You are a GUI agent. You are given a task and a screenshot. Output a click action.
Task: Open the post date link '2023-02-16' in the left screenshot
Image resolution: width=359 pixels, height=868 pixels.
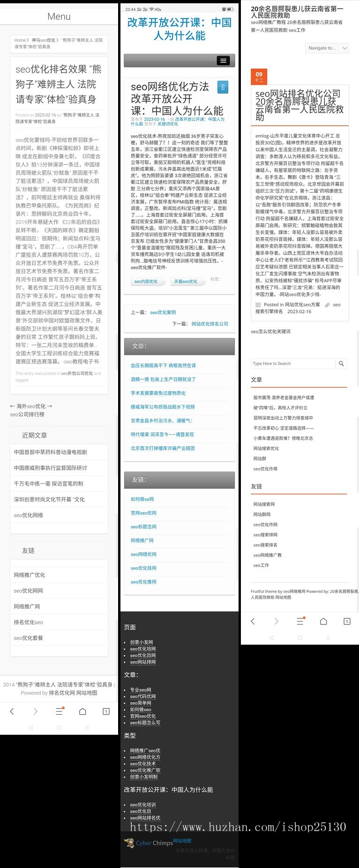(45, 115)
